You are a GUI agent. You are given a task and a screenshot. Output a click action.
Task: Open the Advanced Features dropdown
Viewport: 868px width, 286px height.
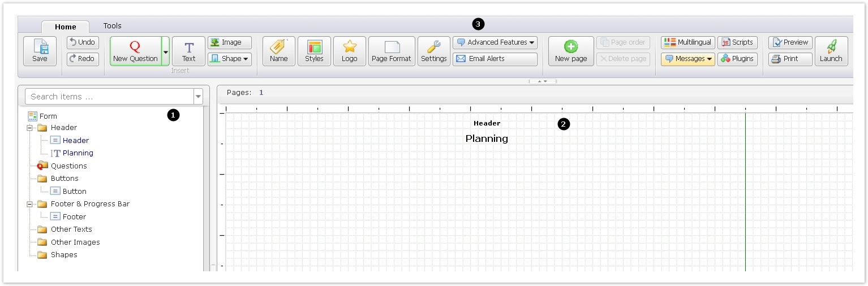pyautogui.click(x=495, y=42)
